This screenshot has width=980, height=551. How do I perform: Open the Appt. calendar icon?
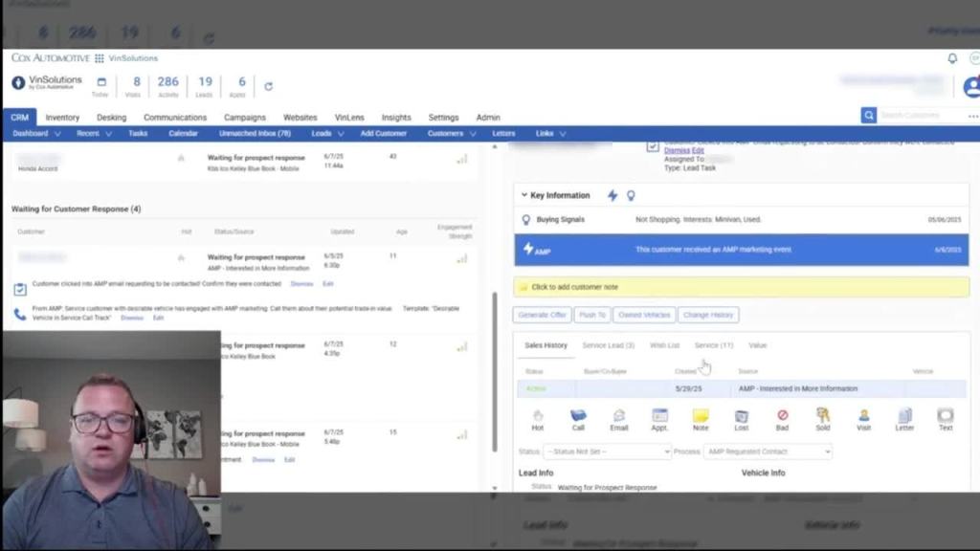pos(659,416)
